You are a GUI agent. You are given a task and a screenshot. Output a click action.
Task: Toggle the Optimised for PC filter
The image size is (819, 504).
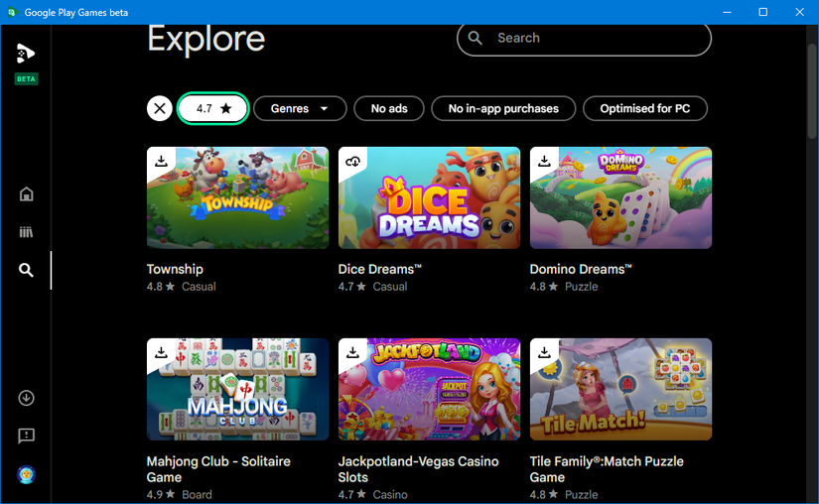coord(645,108)
